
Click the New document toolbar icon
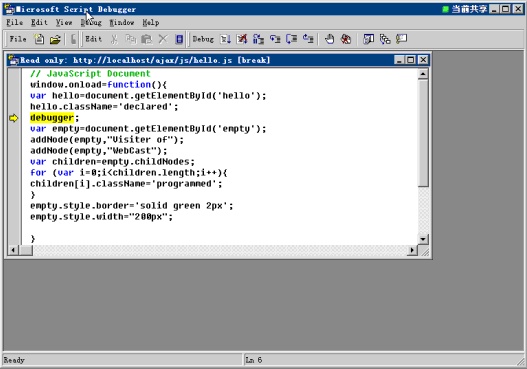(39, 39)
